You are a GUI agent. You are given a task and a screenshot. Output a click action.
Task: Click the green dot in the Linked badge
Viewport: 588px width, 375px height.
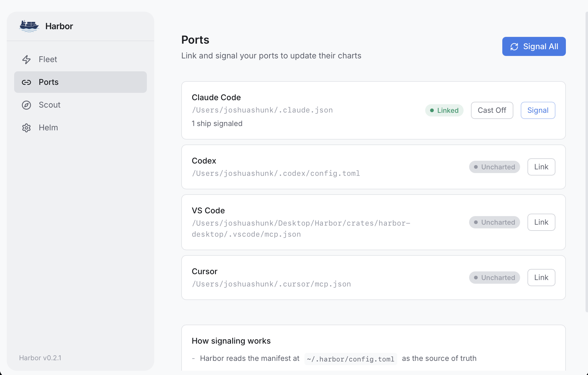pos(433,110)
